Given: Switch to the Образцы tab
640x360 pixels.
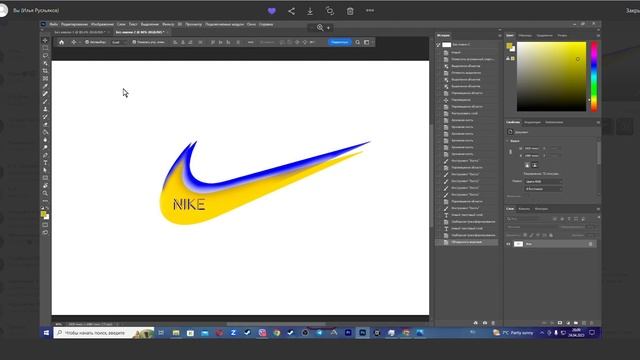Looking at the screenshot, I should pos(525,36).
